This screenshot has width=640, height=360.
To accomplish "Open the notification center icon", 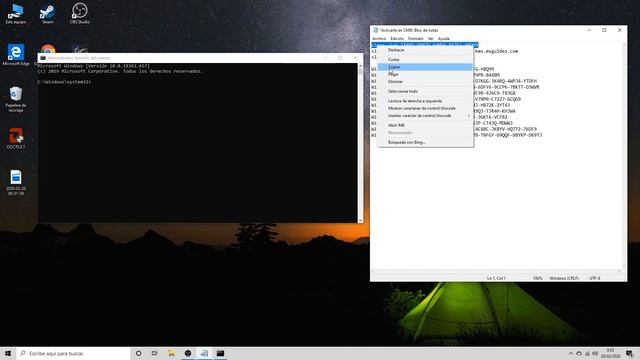I will point(629,353).
